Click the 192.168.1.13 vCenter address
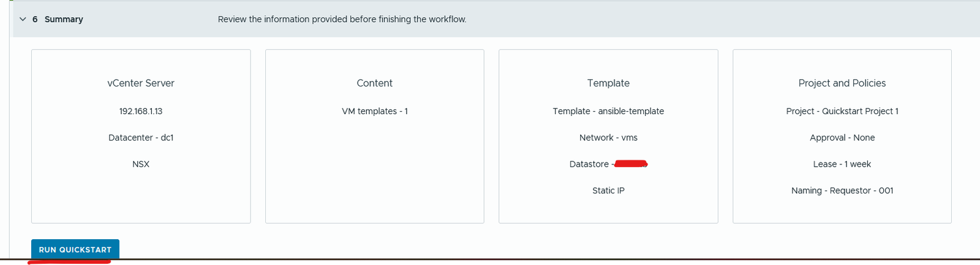Image resolution: width=980 pixels, height=265 pixels. (x=141, y=111)
